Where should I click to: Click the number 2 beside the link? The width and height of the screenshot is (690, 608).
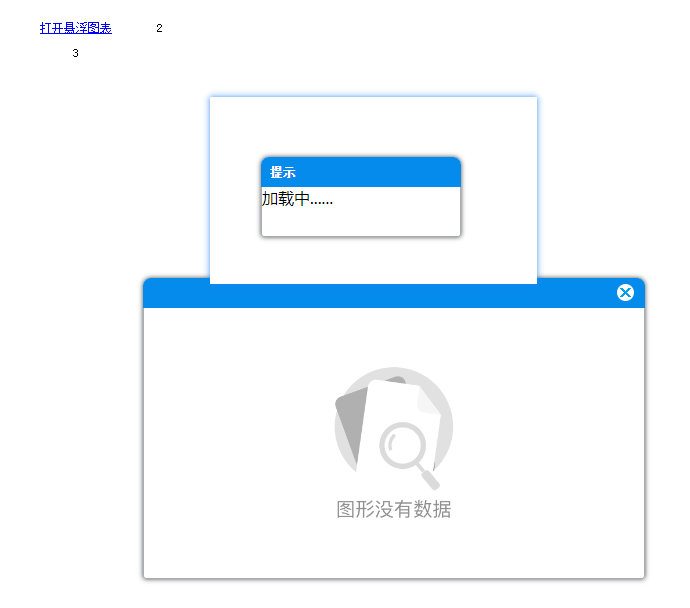click(159, 28)
